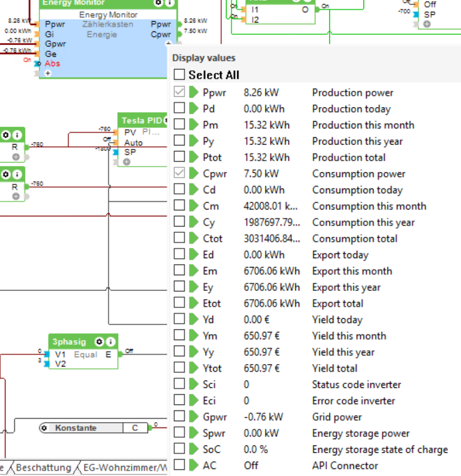Check the Sci Status code inverter checkbox
Image resolution: width=461 pixels, height=476 pixels.
tap(179, 384)
